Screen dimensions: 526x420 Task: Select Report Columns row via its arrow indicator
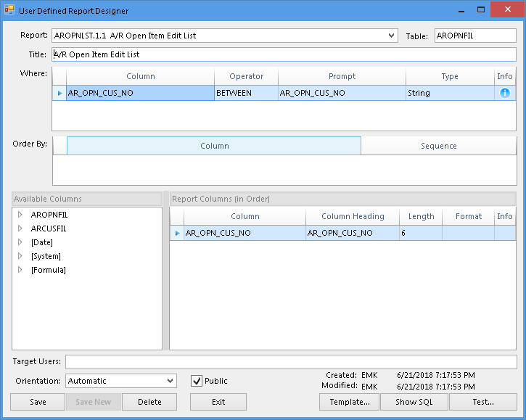pyautogui.click(x=177, y=233)
